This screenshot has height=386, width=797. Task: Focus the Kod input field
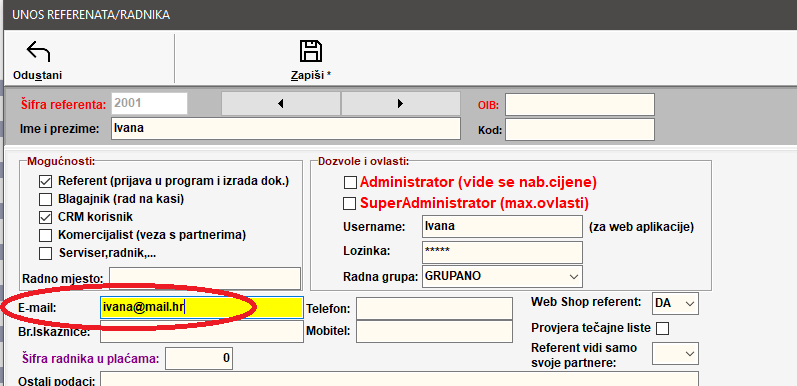click(579, 130)
